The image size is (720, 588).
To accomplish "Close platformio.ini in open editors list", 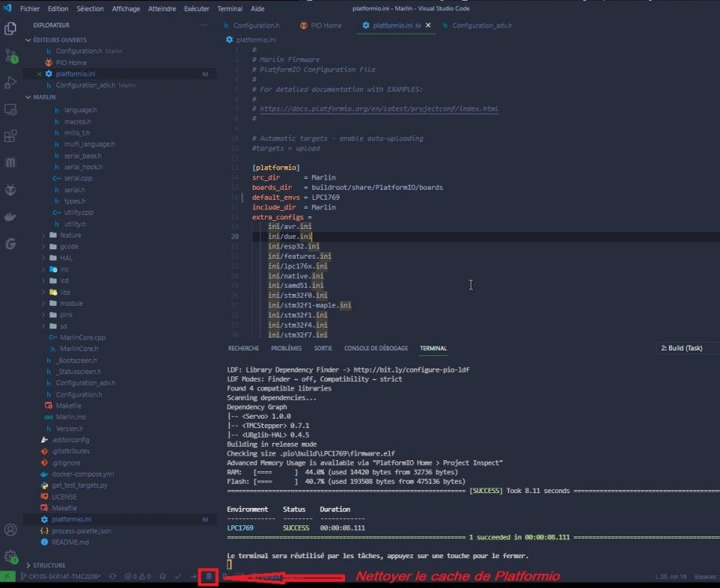I will [39, 74].
